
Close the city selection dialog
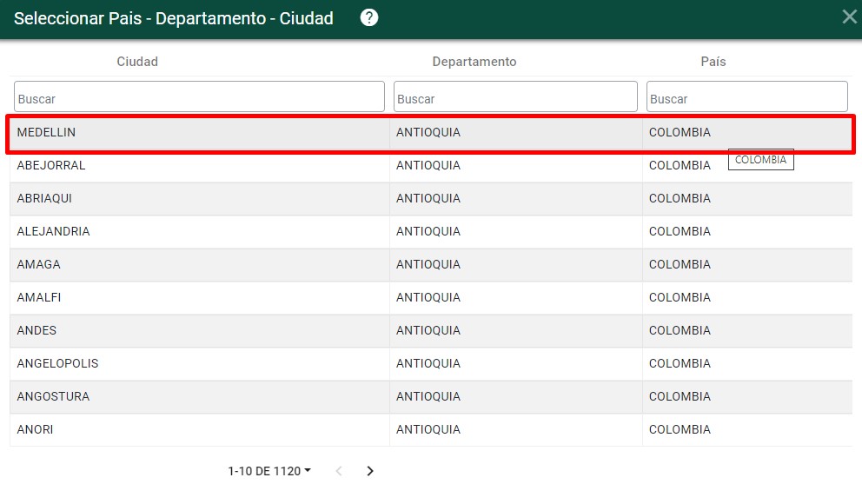[849, 17]
